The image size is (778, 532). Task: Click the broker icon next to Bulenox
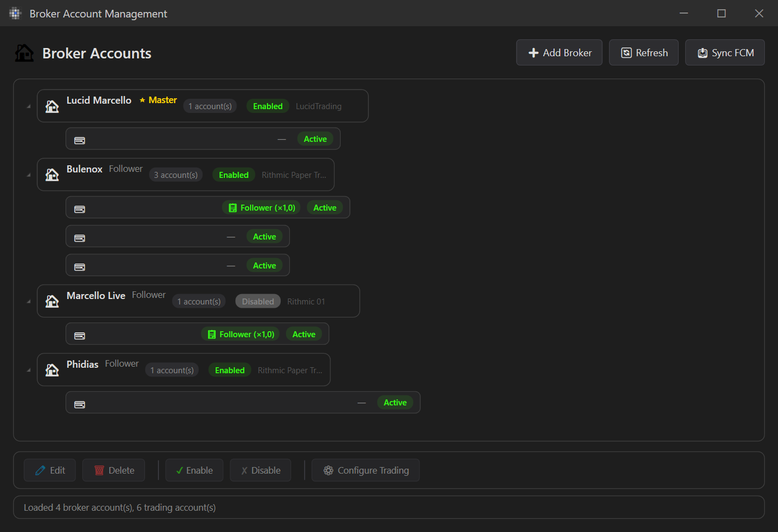click(x=52, y=175)
